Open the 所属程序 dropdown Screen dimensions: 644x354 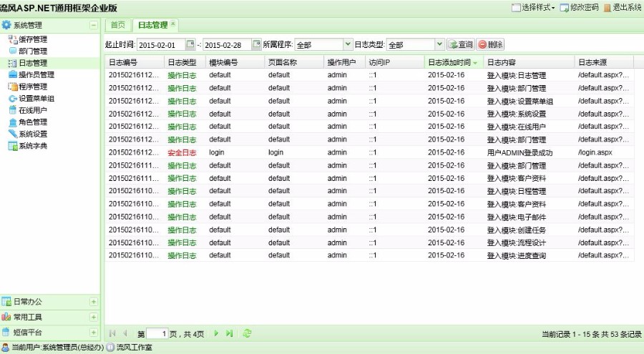(x=348, y=44)
